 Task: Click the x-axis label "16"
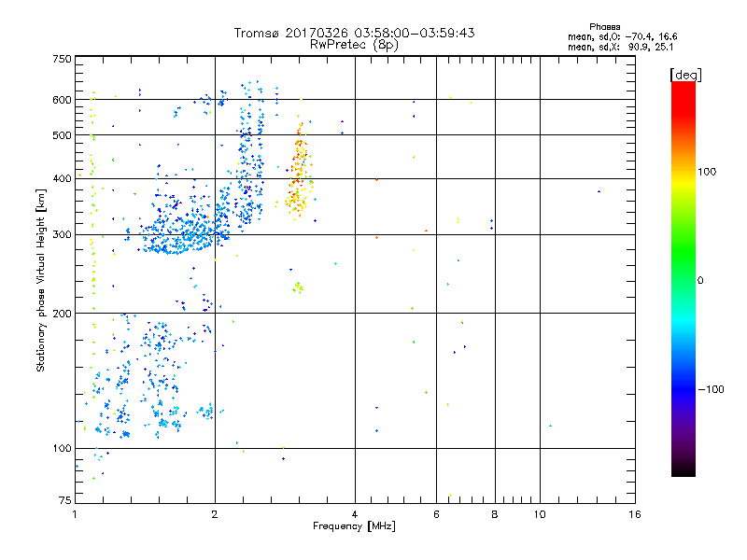pos(635,514)
